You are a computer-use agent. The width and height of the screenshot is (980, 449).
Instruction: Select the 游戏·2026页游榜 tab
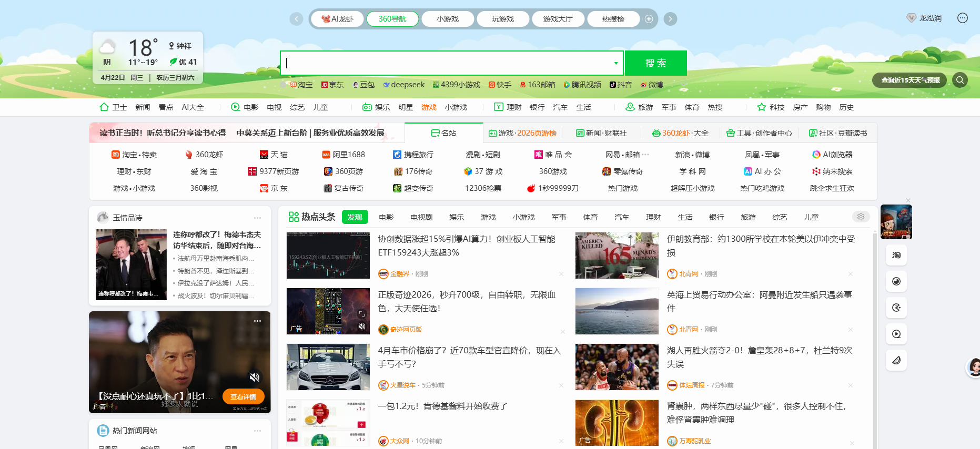(522, 133)
